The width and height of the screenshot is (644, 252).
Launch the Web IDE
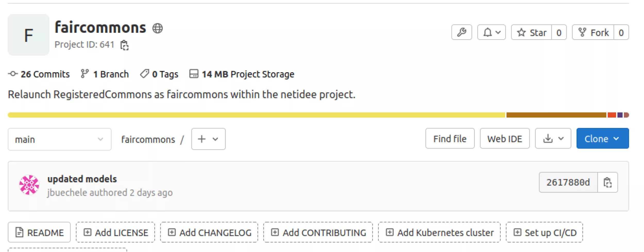click(x=504, y=139)
